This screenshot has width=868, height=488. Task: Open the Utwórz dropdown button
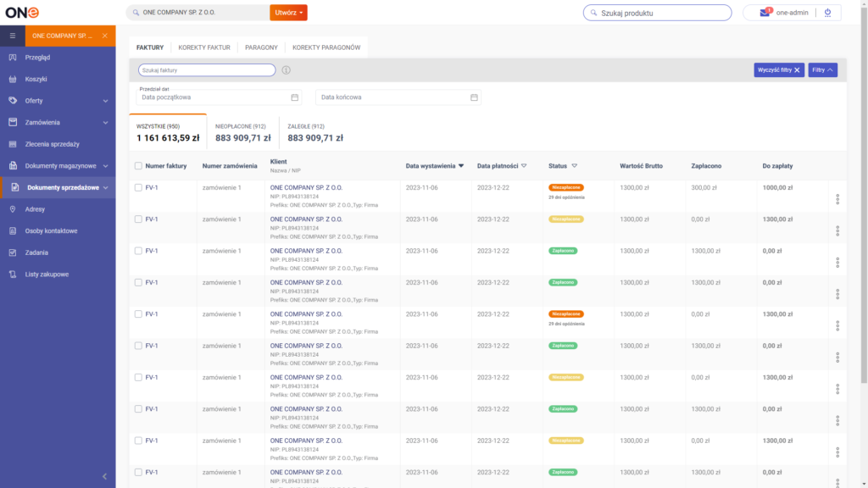point(288,13)
